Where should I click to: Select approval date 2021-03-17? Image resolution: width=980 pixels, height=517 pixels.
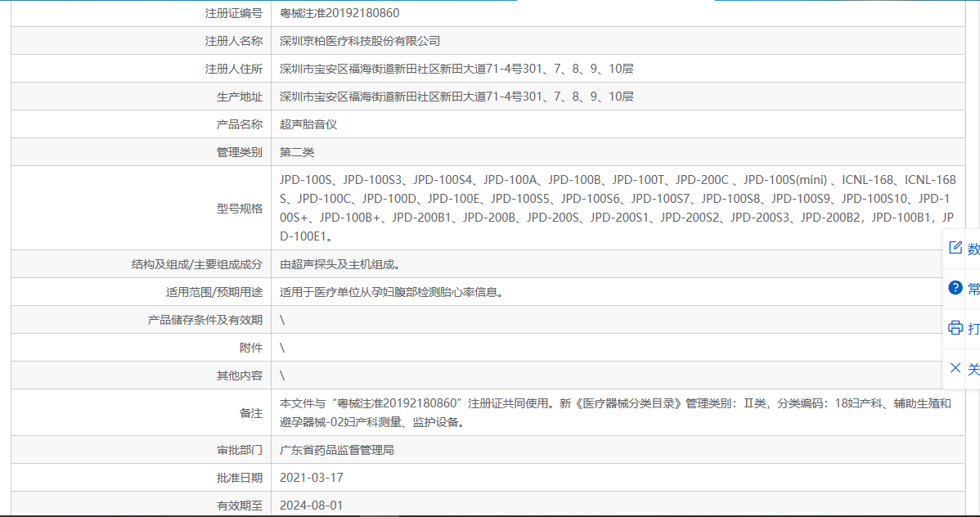[311, 478]
